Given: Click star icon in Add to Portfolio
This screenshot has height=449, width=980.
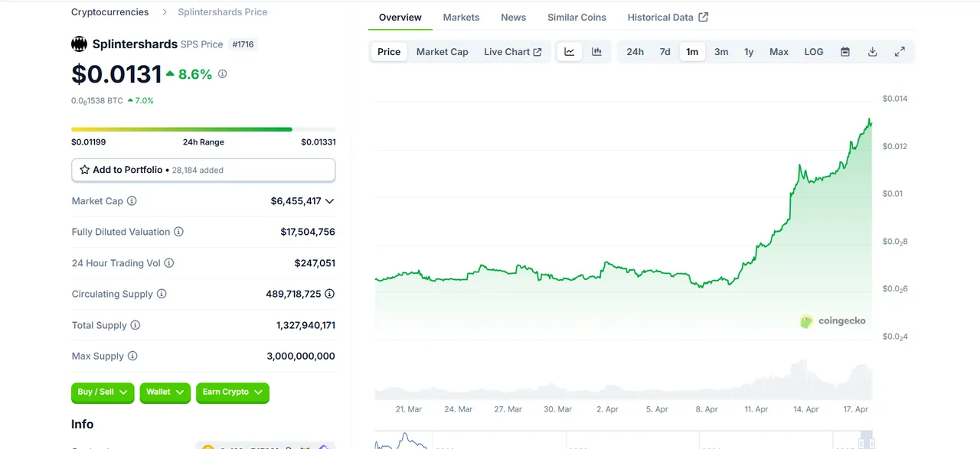Looking at the screenshot, I should (85, 170).
